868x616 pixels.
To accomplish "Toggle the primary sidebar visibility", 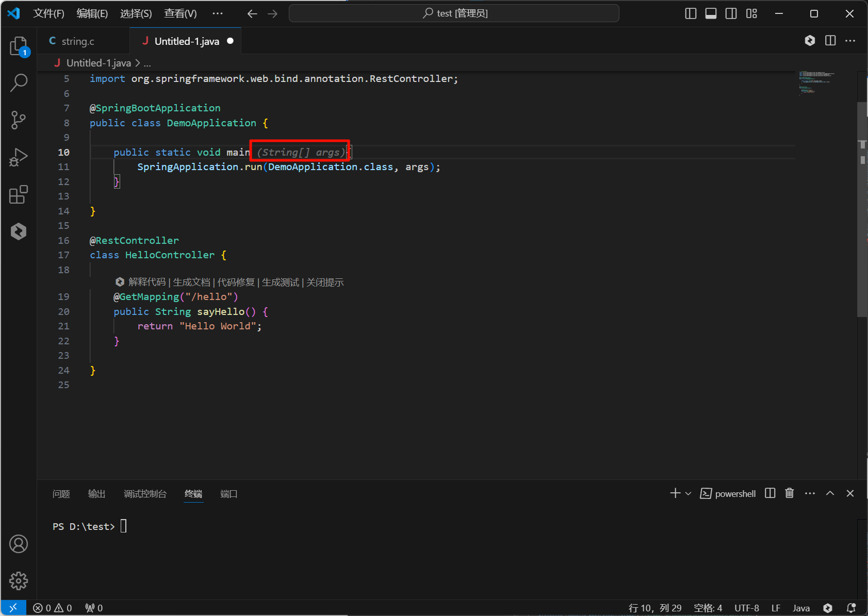I will 691,13.
